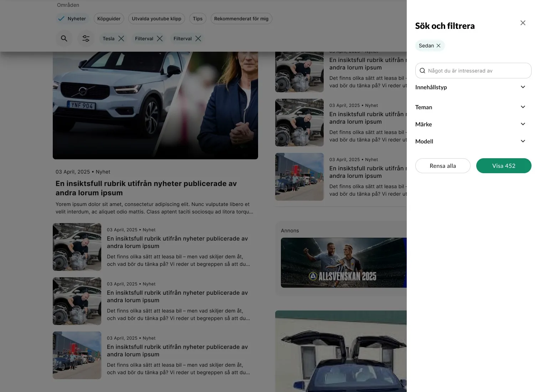
Task: Close the Sök och filtrera panel
Action: 523,23
